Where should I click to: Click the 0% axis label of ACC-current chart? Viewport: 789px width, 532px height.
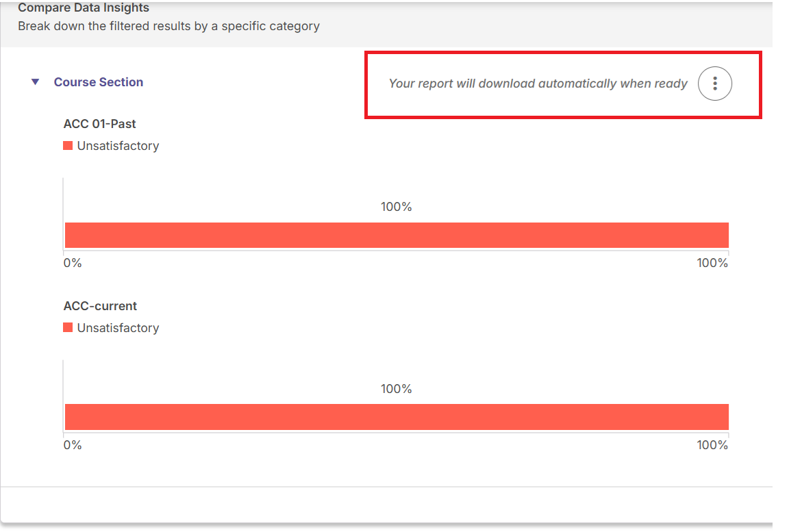73,445
